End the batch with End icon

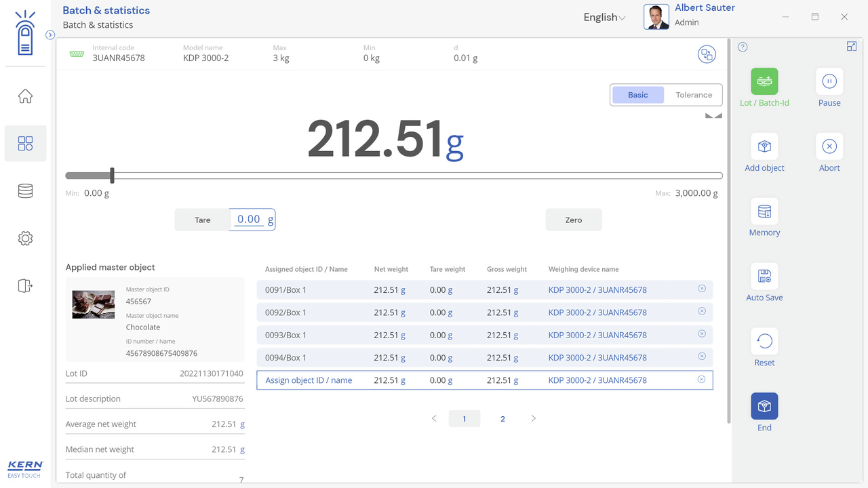click(764, 407)
